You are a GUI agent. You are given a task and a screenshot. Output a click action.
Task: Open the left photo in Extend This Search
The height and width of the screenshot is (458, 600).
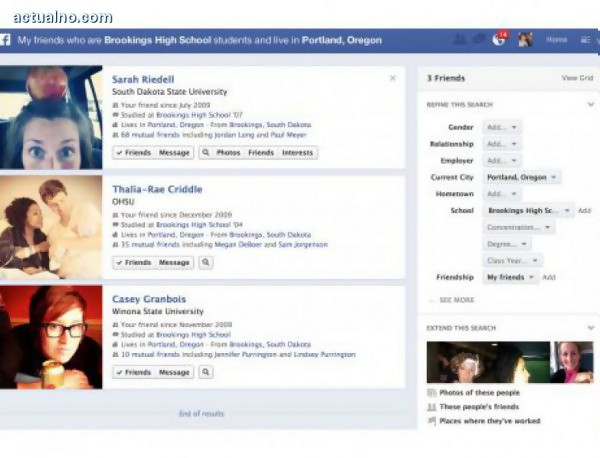coord(488,362)
